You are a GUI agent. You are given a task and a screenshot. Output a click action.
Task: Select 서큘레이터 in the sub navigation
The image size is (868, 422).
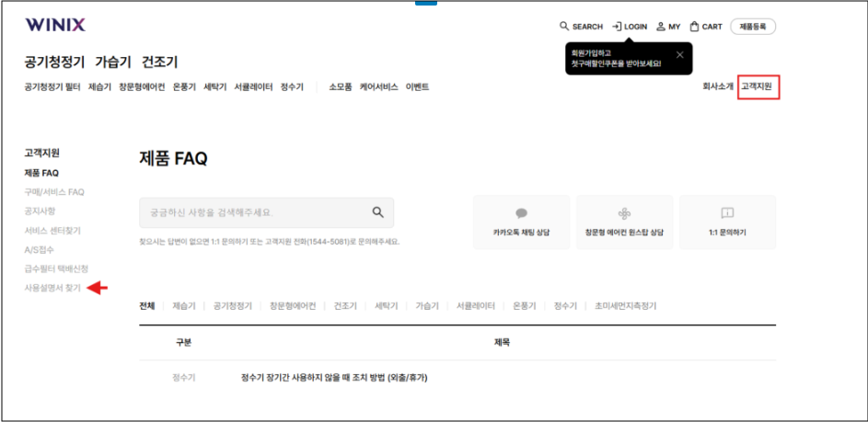(253, 86)
